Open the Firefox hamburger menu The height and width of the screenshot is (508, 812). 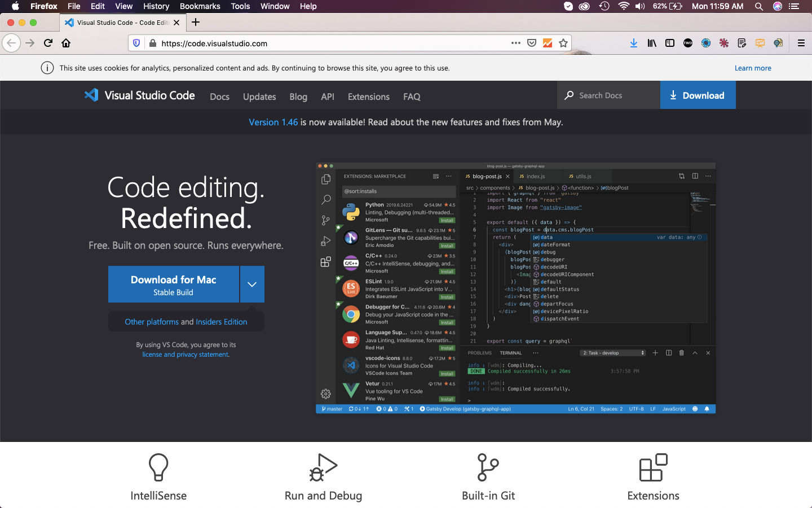(x=801, y=43)
